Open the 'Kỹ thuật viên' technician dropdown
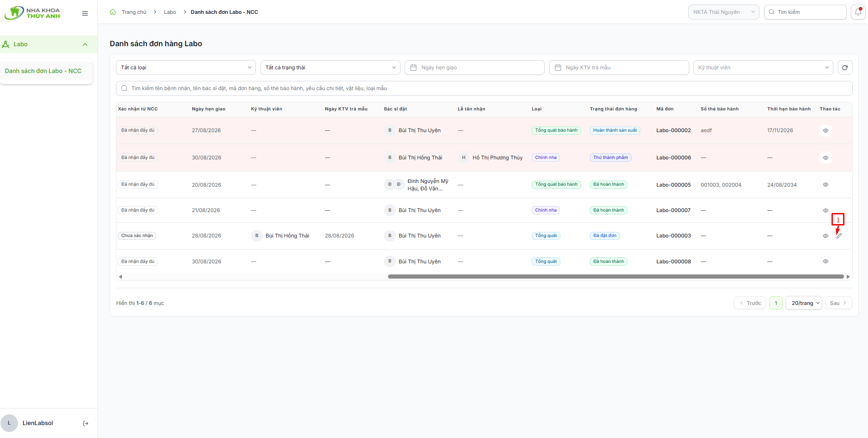The width and height of the screenshot is (868, 438). coord(763,67)
